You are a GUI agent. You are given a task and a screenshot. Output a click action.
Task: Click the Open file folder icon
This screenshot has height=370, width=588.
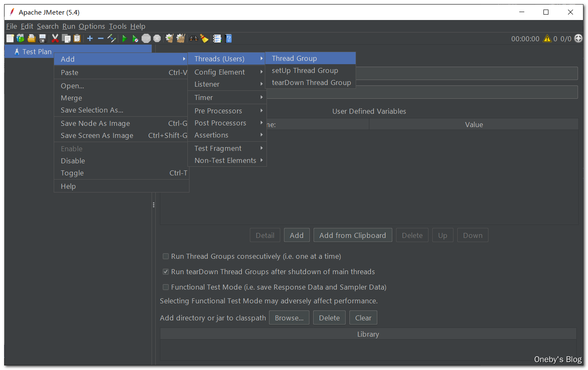pos(31,39)
